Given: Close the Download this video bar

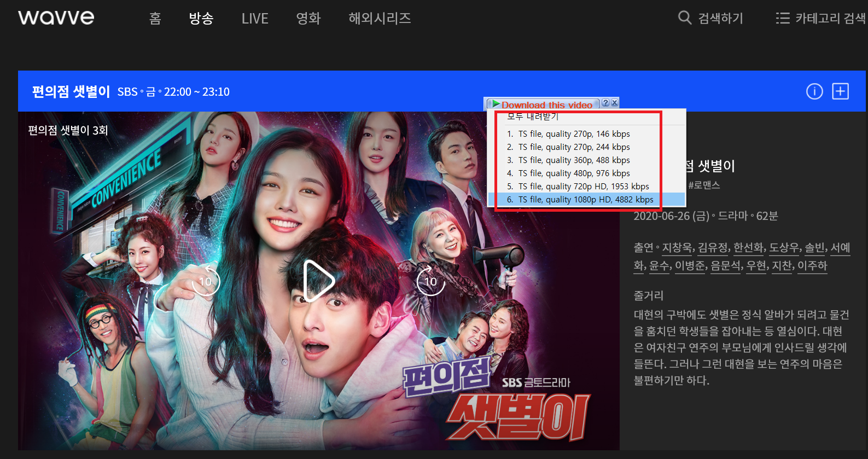Looking at the screenshot, I should point(614,103).
